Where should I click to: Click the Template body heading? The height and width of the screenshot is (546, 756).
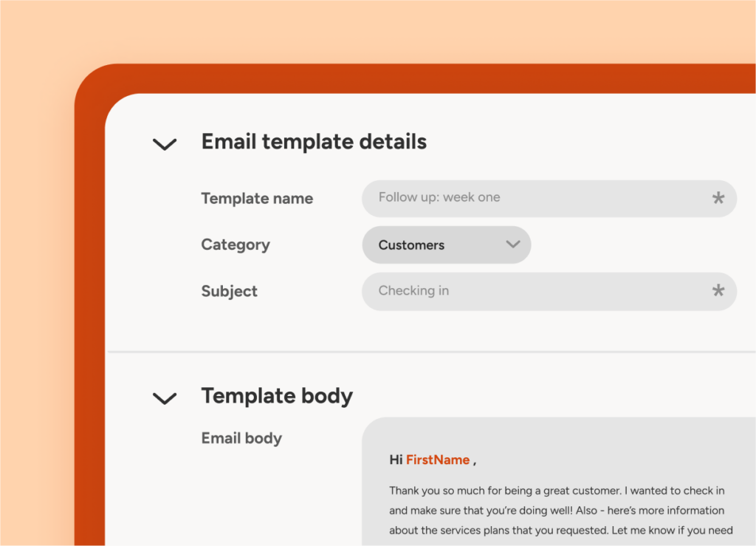click(x=277, y=396)
